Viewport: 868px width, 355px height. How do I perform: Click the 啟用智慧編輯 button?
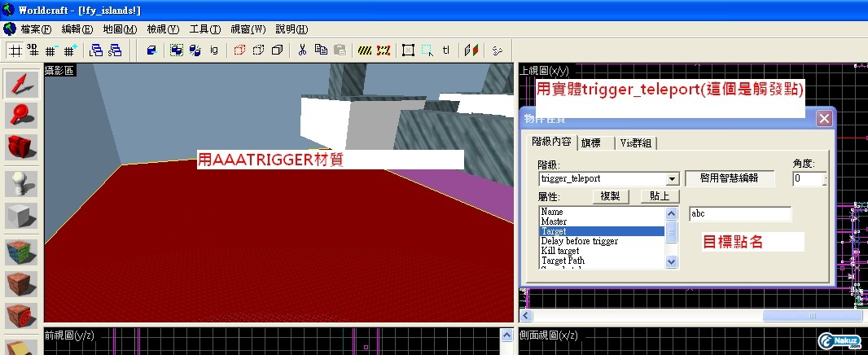(x=730, y=178)
